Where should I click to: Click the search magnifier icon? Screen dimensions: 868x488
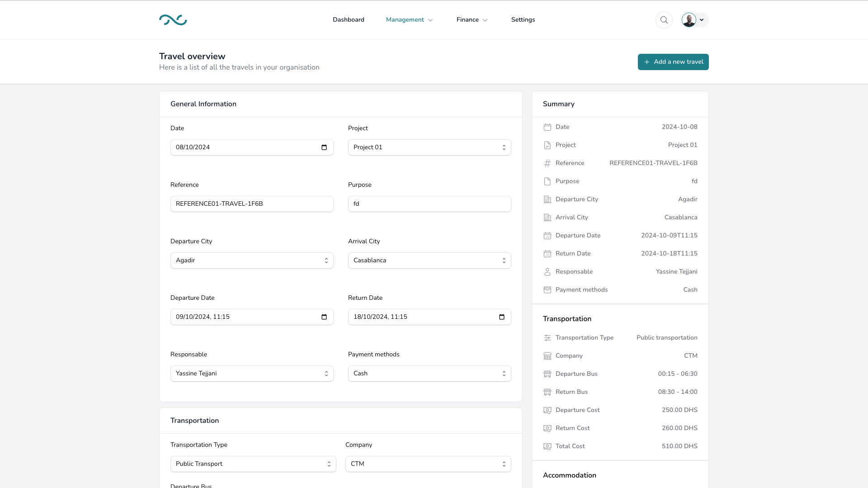coord(664,20)
